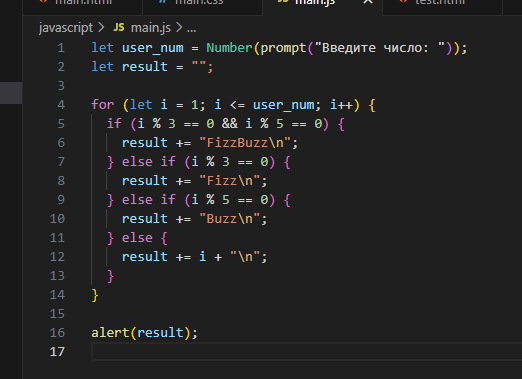Click 'else if' on line 9
Image resolution: width=522 pixels, height=379 pixels.
pos(149,200)
